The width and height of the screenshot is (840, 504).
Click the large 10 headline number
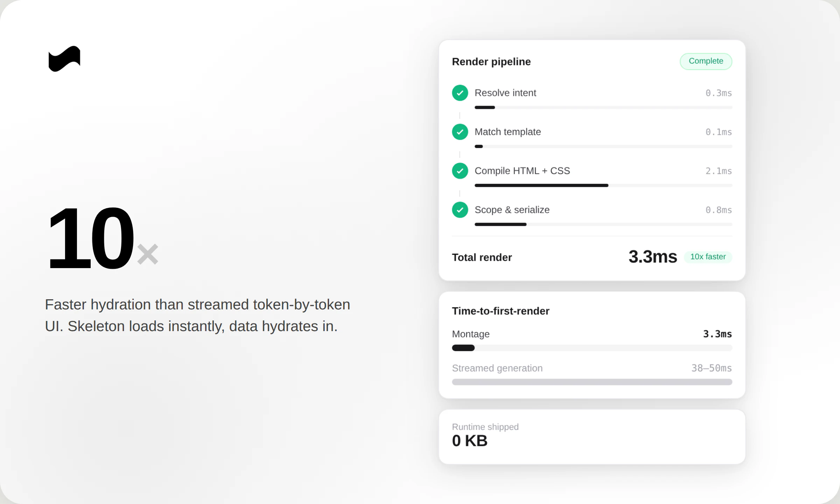(x=91, y=238)
